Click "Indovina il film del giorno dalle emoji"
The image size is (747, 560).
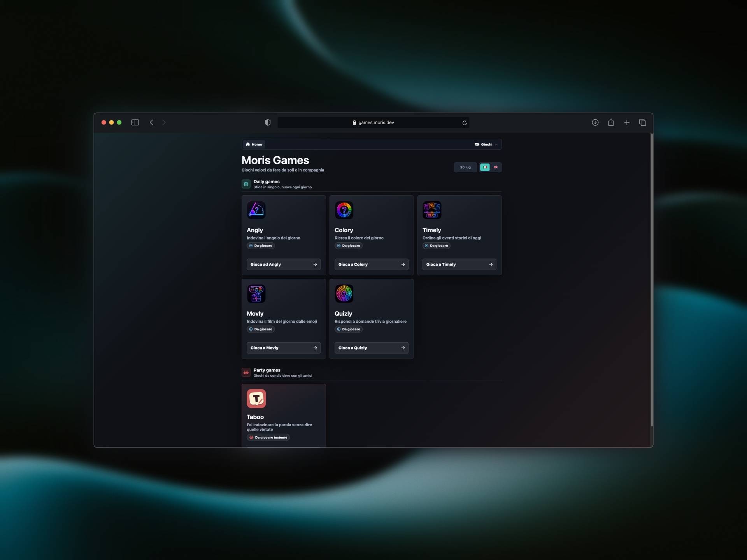coord(282,322)
